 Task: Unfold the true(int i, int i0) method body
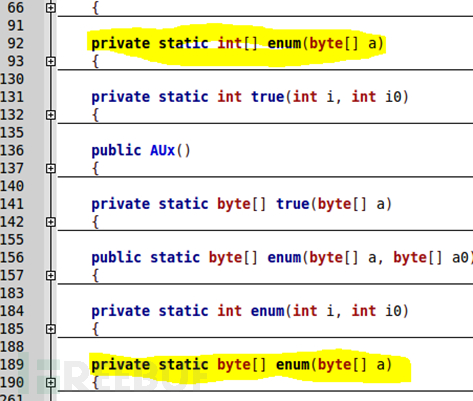point(51,115)
